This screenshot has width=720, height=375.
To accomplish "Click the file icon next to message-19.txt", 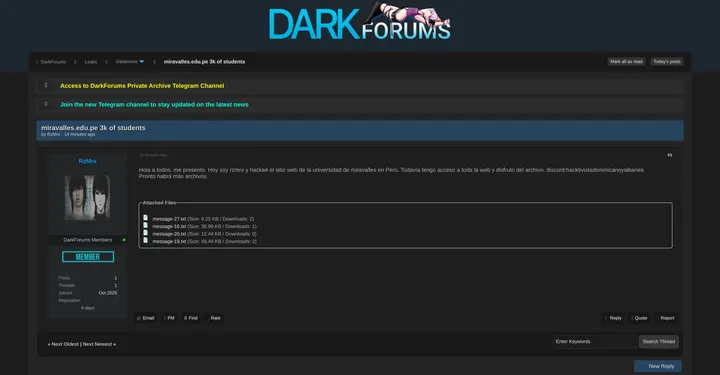I will [146, 240].
